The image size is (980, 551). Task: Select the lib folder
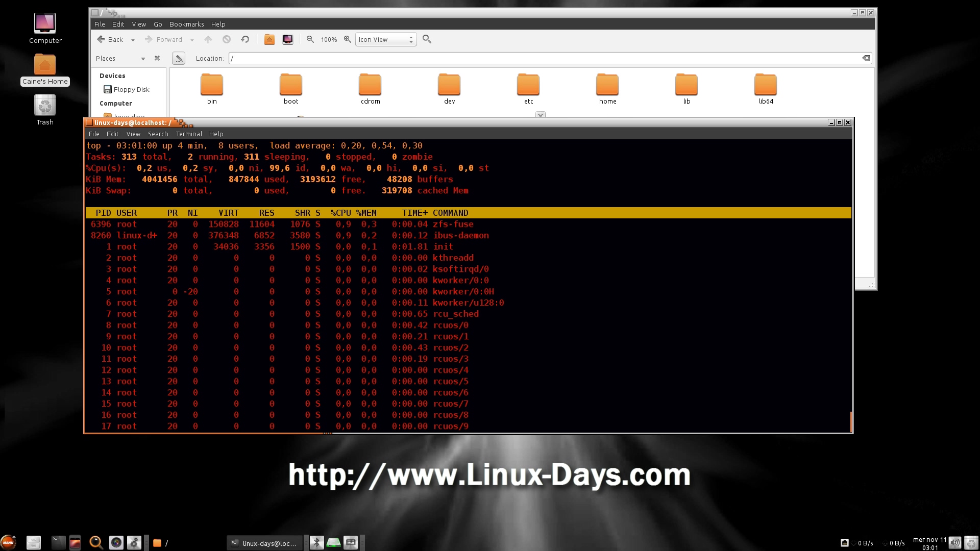coord(687,89)
